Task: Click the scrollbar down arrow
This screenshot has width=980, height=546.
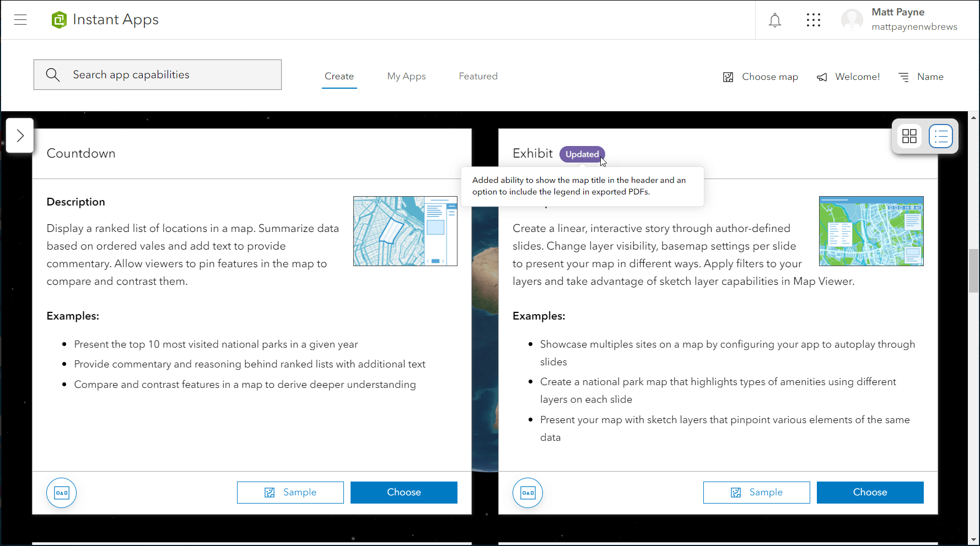Action: click(x=974, y=540)
